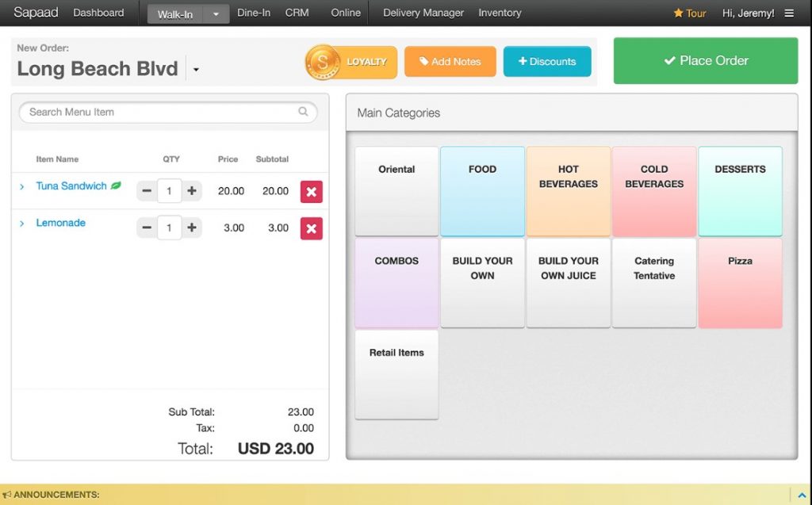
Task: Open the hamburger menu icon
Action: (x=789, y=13)
